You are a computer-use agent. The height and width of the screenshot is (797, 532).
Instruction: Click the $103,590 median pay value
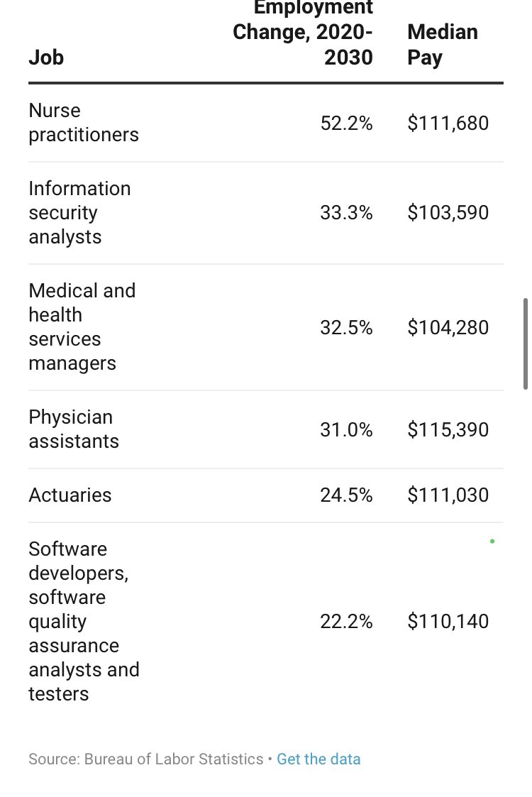tap(448, 212)
